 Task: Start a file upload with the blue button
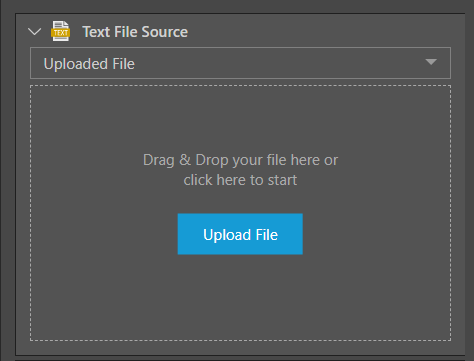pyautogui.click(x=240, y=234)
